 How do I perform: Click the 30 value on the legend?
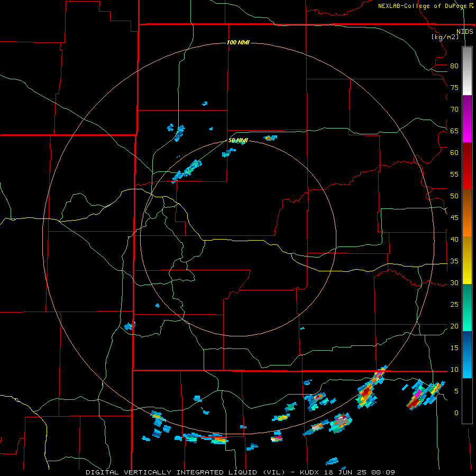click(x=454, y=283)
